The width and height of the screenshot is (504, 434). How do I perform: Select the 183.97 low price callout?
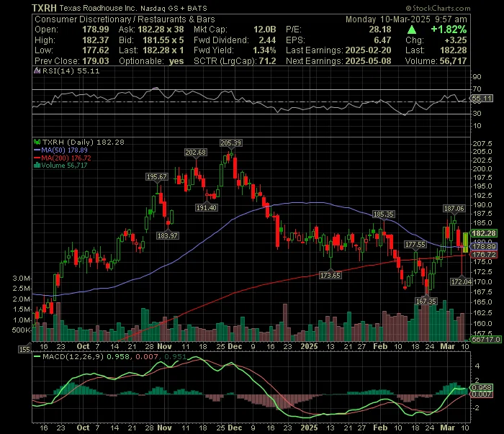(168, 235)
